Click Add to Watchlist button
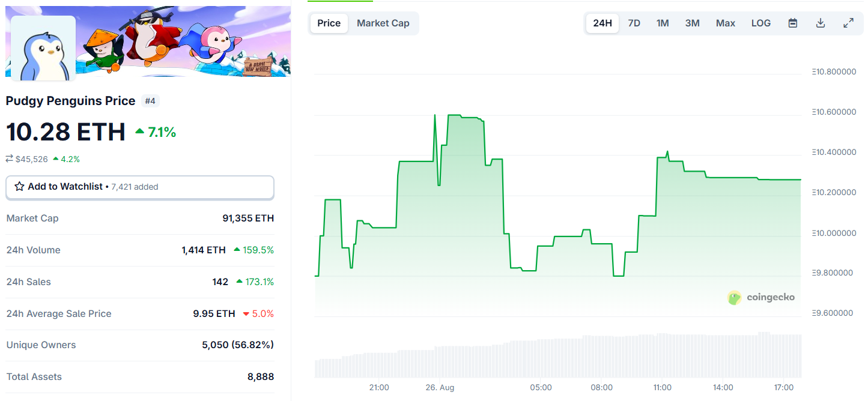 pyautogui.click(x=139, y=187)
